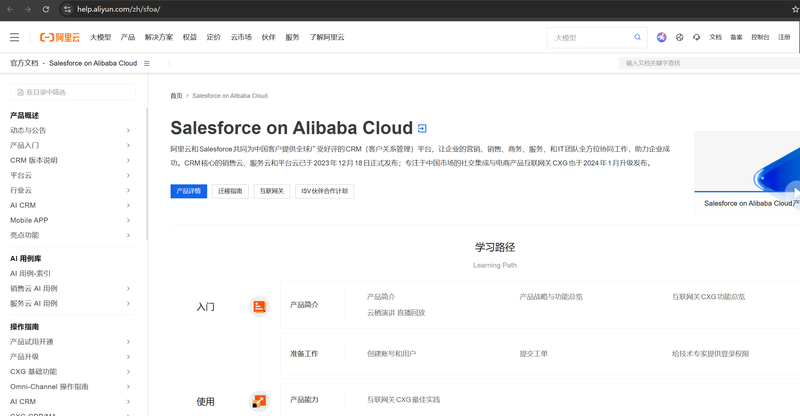Click 首页 in the breadcrumb
Image resolution: width=800 pixels, height=416 pixels.
pyautogui.click(x=176, y=96)
